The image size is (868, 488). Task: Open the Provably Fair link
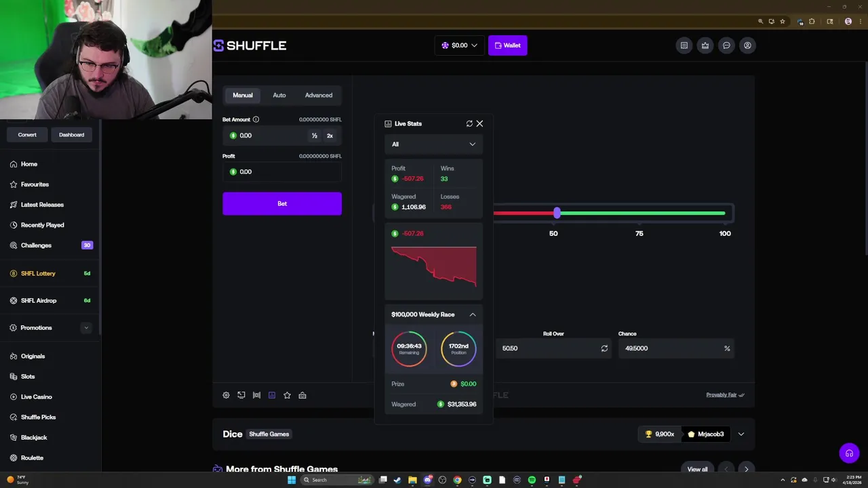tap(725, 395)
